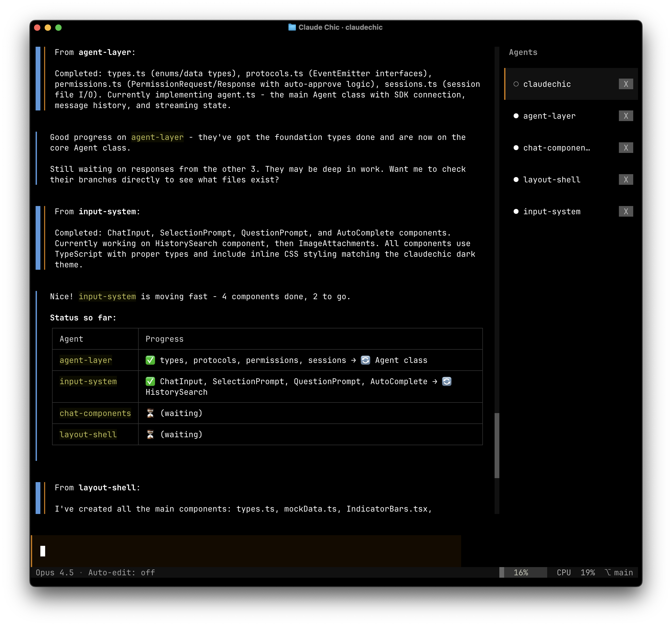Click the chat scrollbar thumb
This screenshot has width=672, height=626.
pos(497,445)
